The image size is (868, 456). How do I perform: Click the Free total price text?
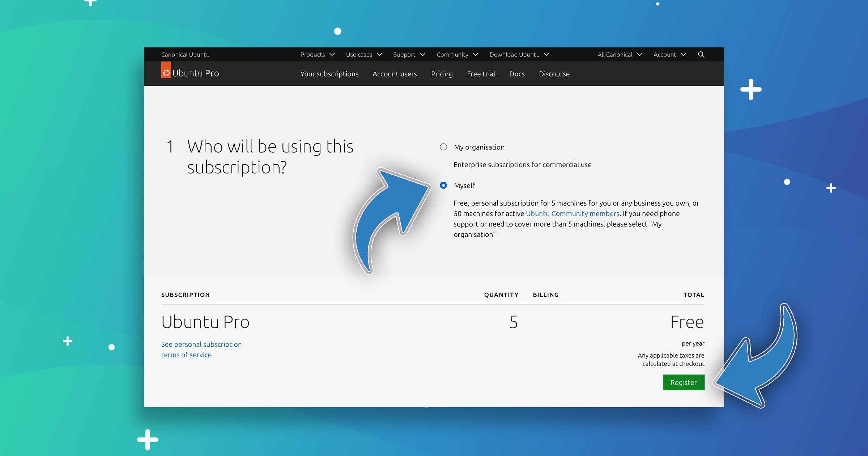click(687, 322)
